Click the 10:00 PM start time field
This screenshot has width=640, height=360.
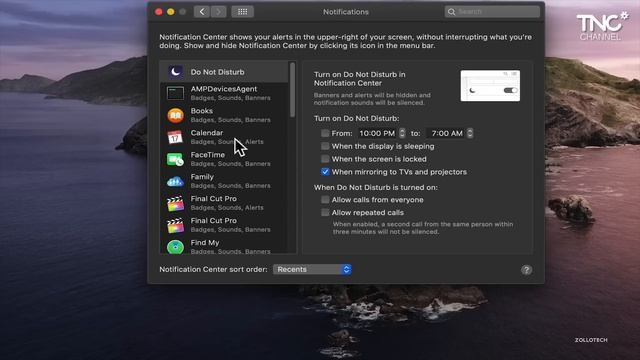(377, 133)
